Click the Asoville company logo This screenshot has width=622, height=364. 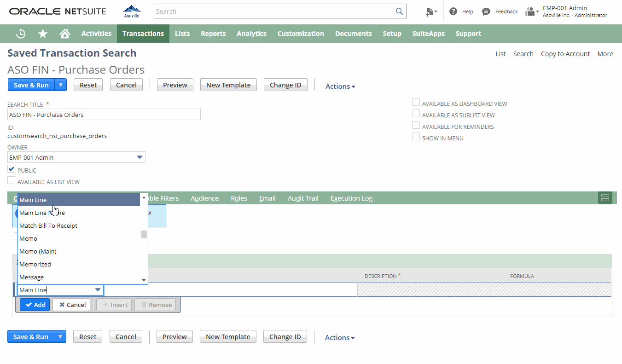coord(132,11)
